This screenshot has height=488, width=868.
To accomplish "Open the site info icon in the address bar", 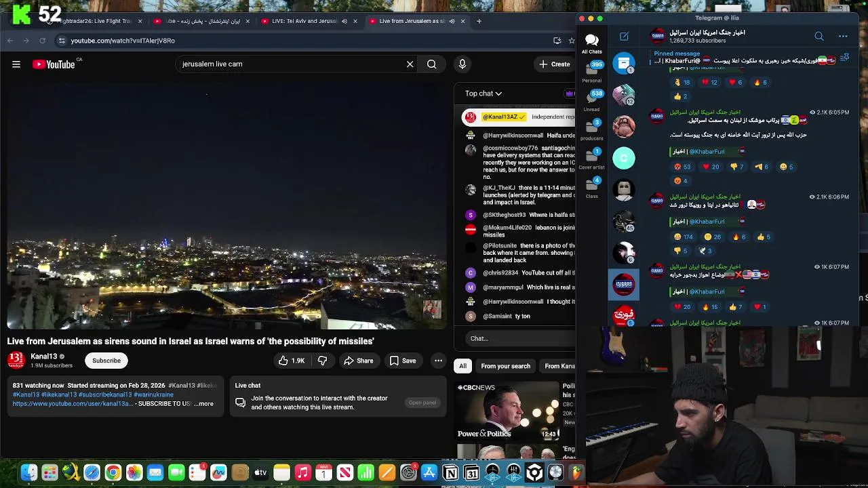I will pos(62,41).
